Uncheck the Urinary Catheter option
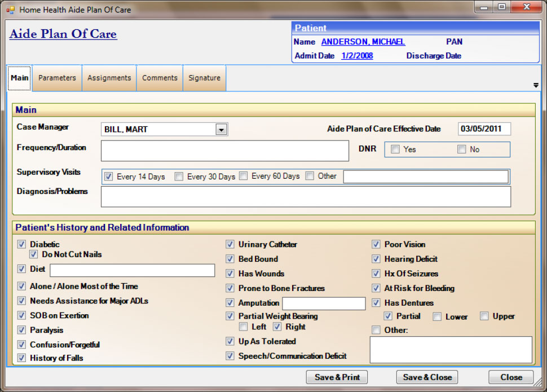Screen dimensions: 547x392 (x=230, y=244)
